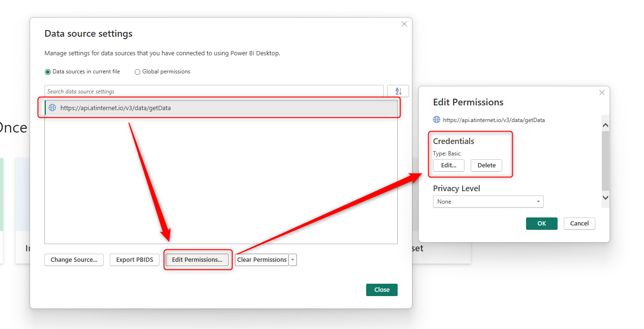Select the 'Data sources in current file' radio
Screen dimensions: 644x329
coord(48,72)
